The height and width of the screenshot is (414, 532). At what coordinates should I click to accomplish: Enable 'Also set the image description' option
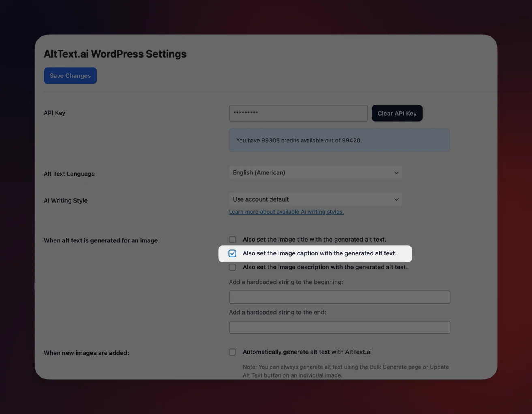click(x=232, y=267)
